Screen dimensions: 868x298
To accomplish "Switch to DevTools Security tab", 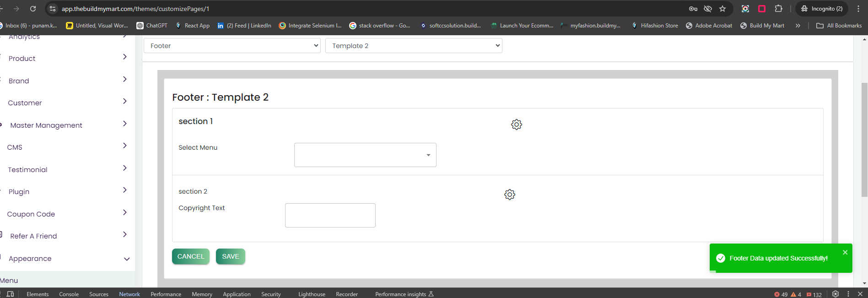I will (x=271, y=294).
